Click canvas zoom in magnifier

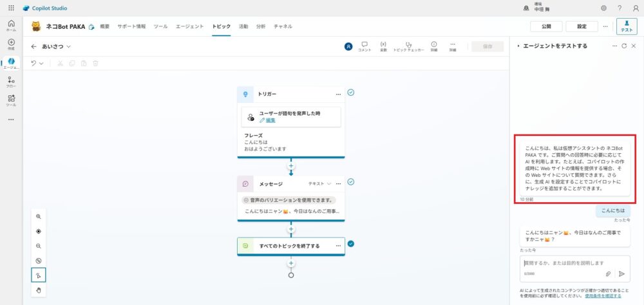(39, 216)
